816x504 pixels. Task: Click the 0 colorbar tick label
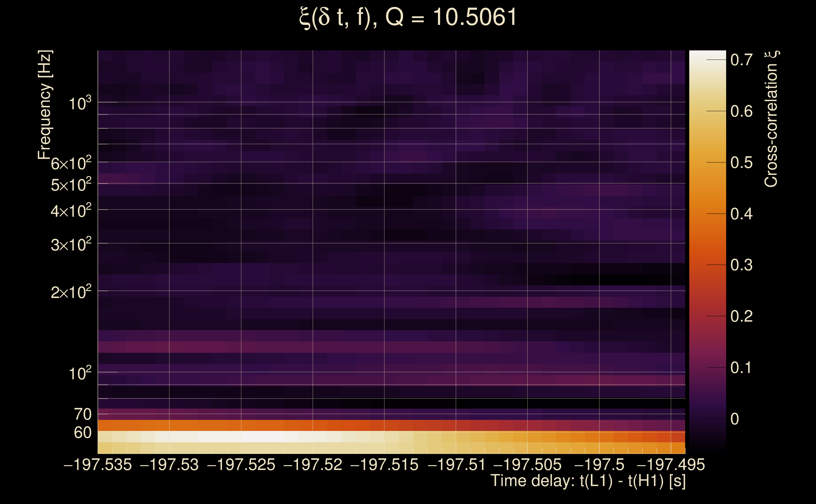click(734, 419)
